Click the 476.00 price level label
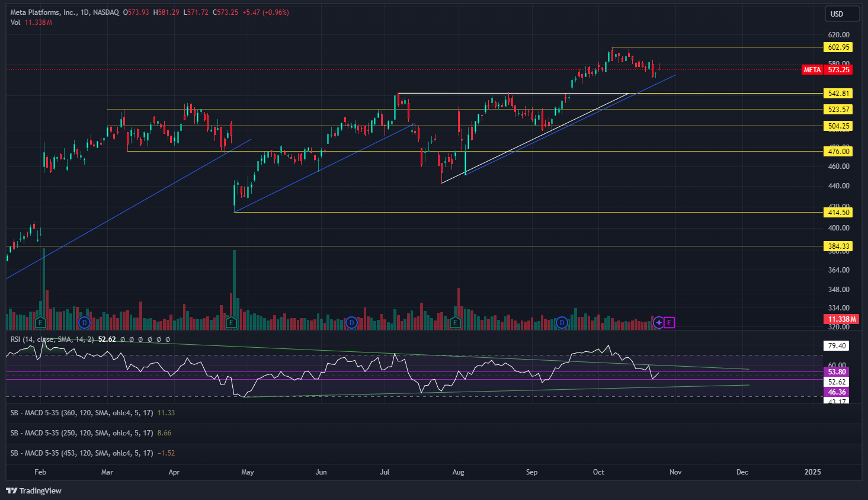The width and height of the screenshot is (868, 500). (838, 152)
